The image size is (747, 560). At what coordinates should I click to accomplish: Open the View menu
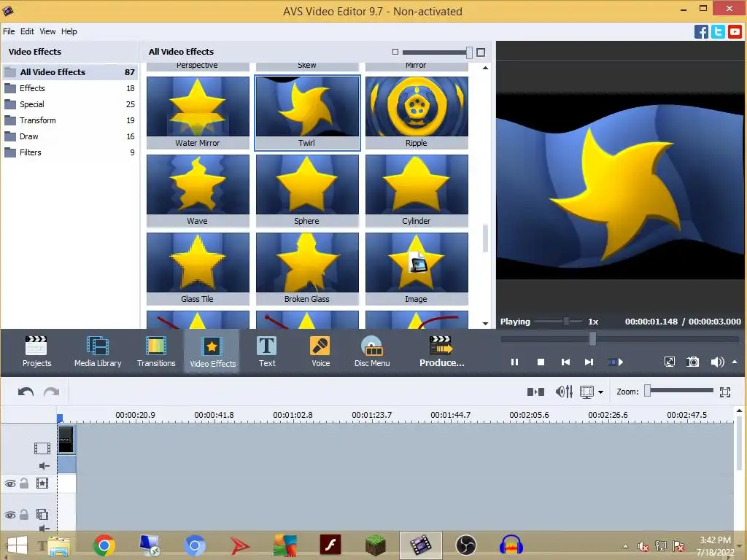pyautogui.click(x=47, y=31)
